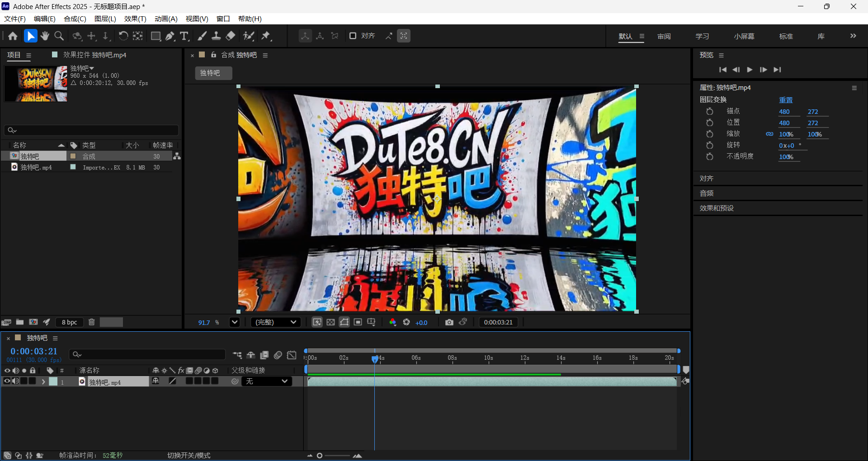Switch to the 审阅 workspace tab
Image resolution: width=868 pixels, height=461 pixels.
(x=664, y=37)
